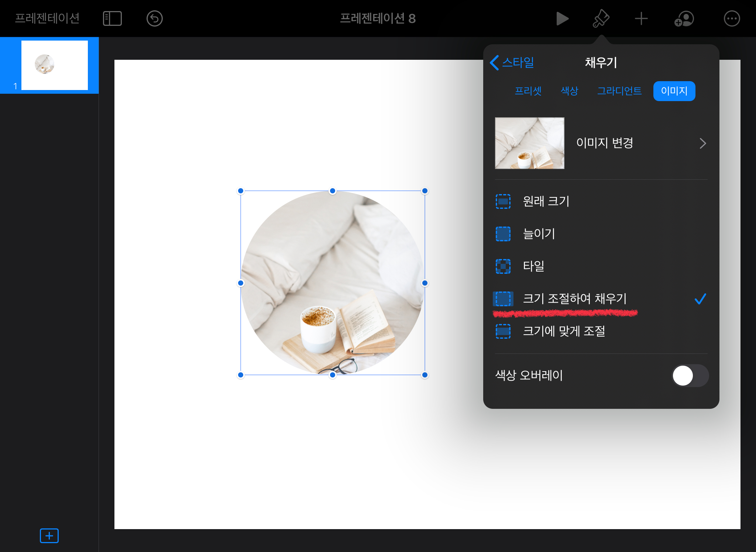Play the slideshow

562,18
